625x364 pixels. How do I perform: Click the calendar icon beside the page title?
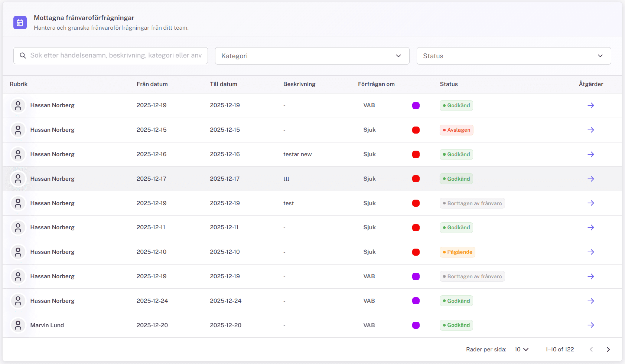pos(20,23)
